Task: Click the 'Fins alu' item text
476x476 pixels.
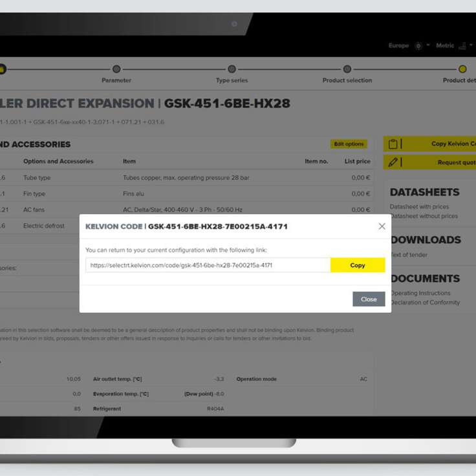Action: (134, 193)
